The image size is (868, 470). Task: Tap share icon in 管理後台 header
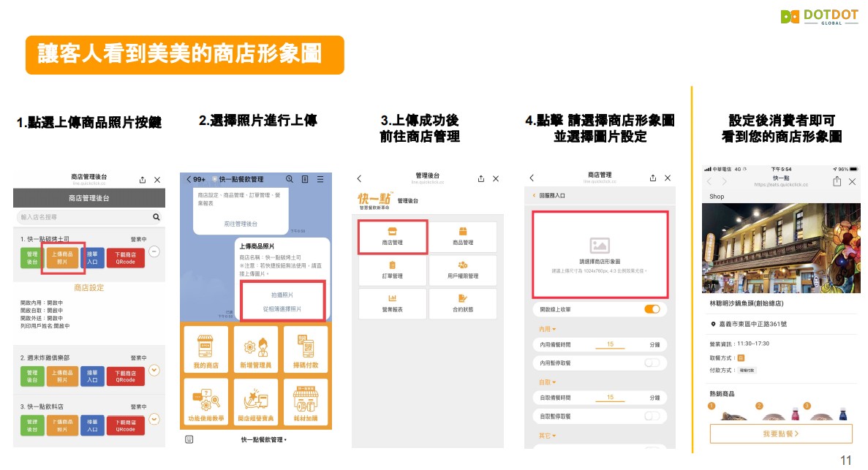click(x=481, y=179)
